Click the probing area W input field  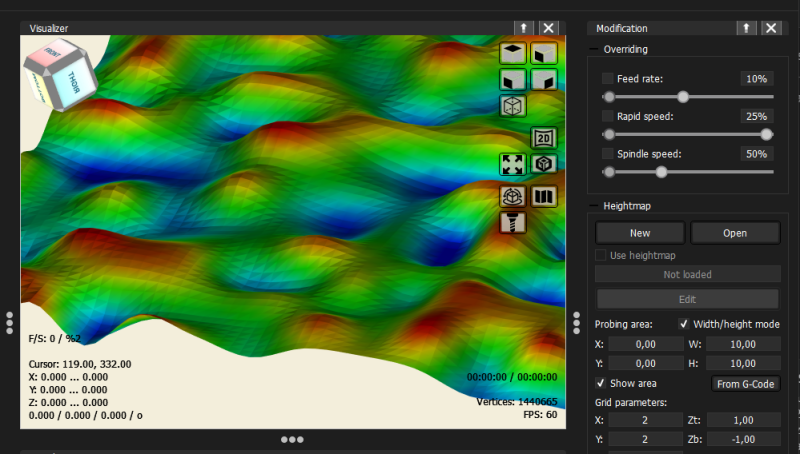tap(743, 344)
